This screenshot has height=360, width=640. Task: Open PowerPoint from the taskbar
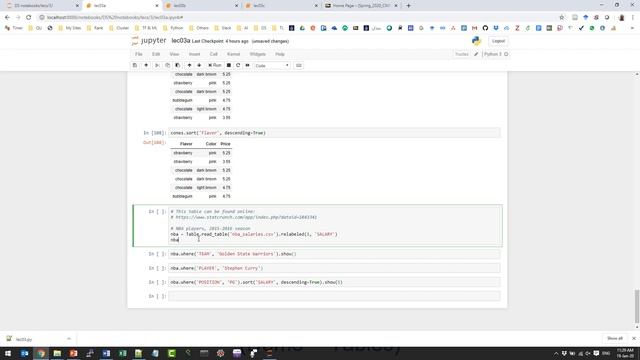(x=73, y=353)
